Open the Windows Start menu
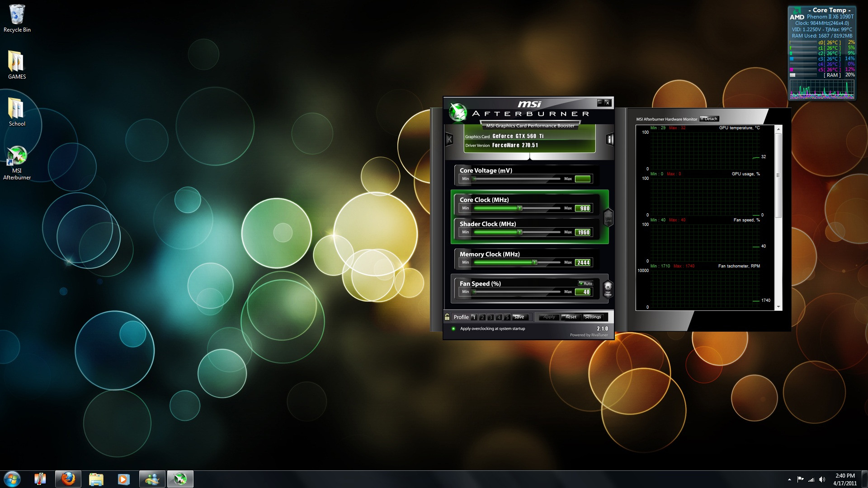 12,479
